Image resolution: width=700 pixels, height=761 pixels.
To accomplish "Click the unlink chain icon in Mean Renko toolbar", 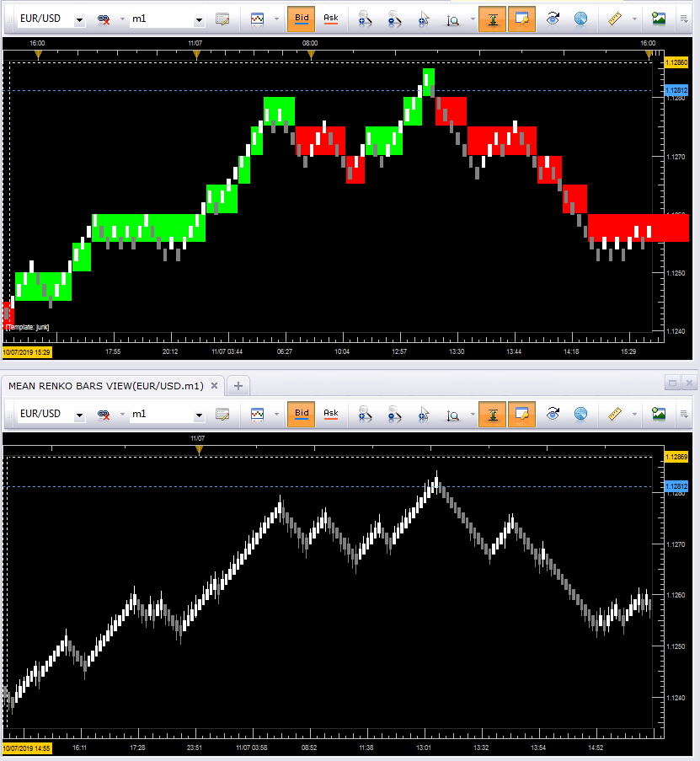I will [x=104, y=415].
